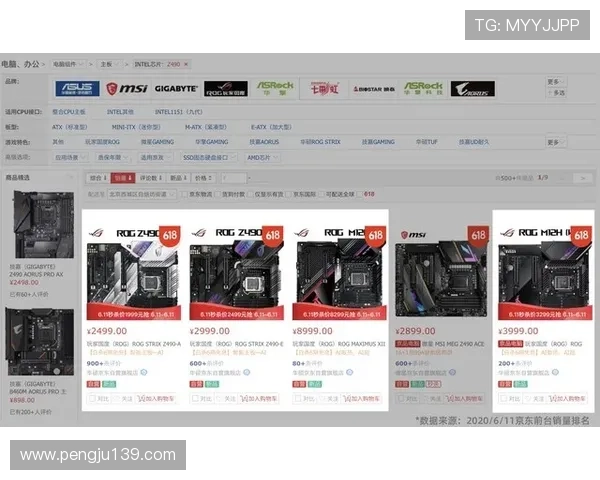Tick compare box for the ¥3999.00 item
Image resolution: width=600 pixels, height=480 pixels.
point(503,398)
